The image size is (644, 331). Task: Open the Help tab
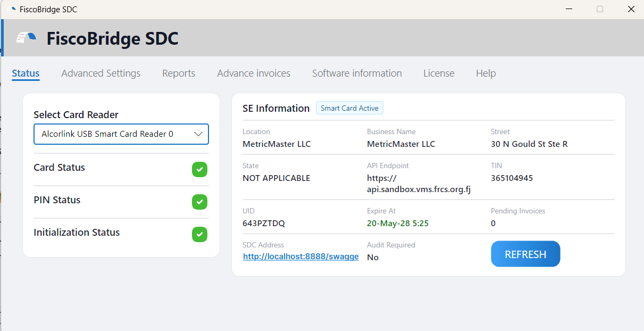(x=486, y=73)
